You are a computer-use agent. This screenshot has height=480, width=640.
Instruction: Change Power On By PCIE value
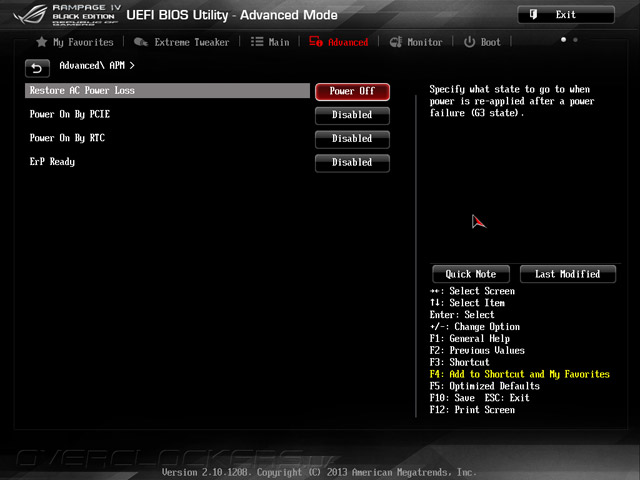click(352, 115)
